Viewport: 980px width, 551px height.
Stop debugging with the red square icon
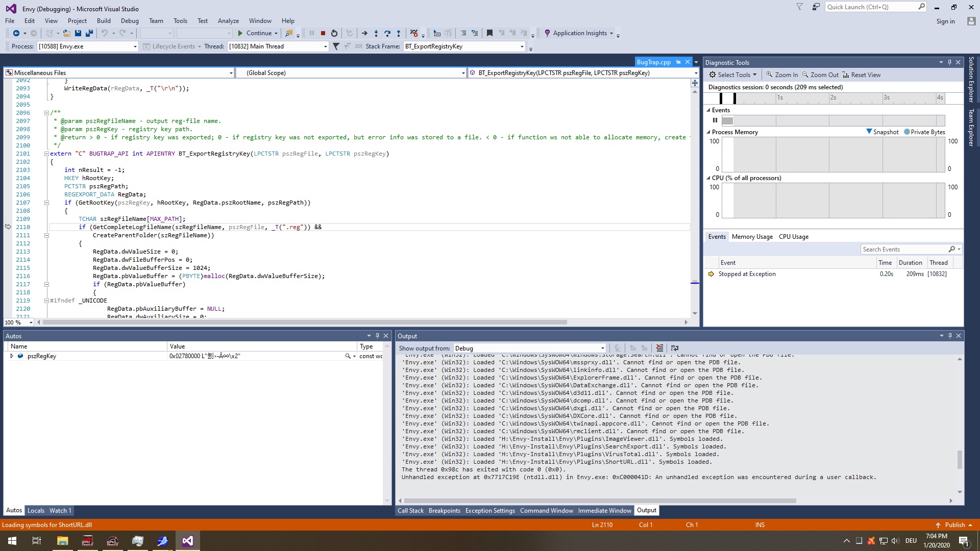323,33
